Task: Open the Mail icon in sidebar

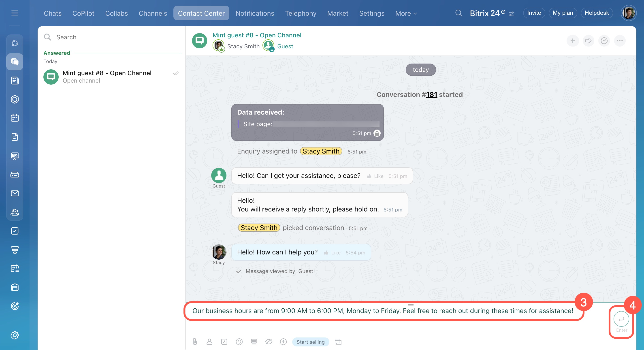Action: pos(15,193)
